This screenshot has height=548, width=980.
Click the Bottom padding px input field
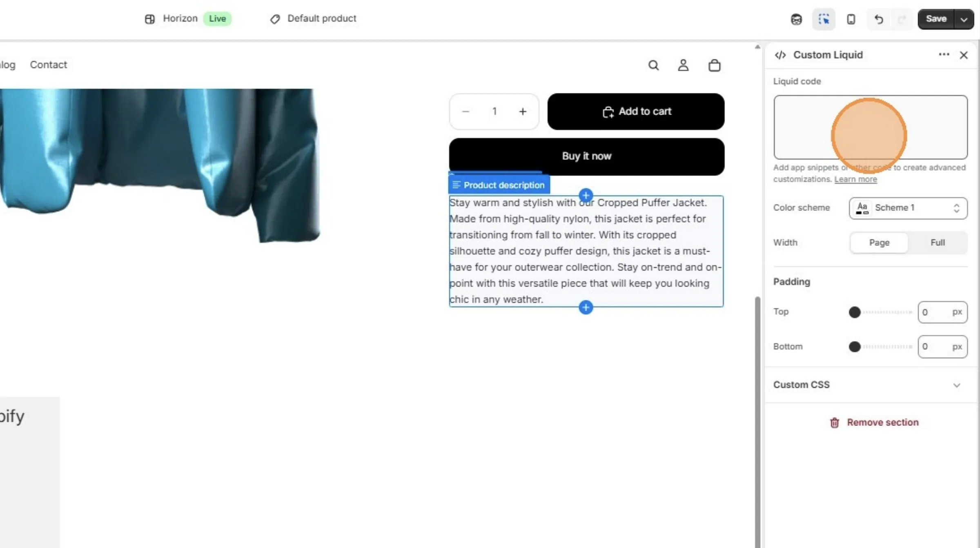click(942, 346)
